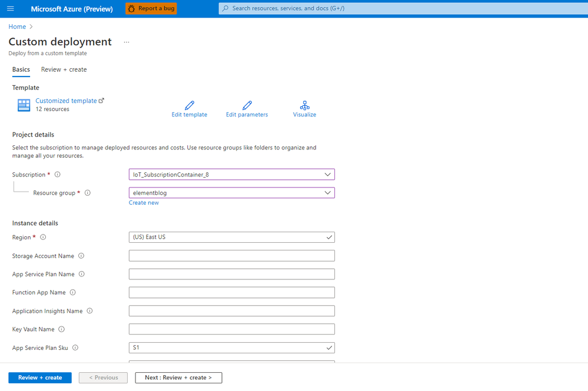
Task: Go to Home breadcrumb
Action: [17, 26]
